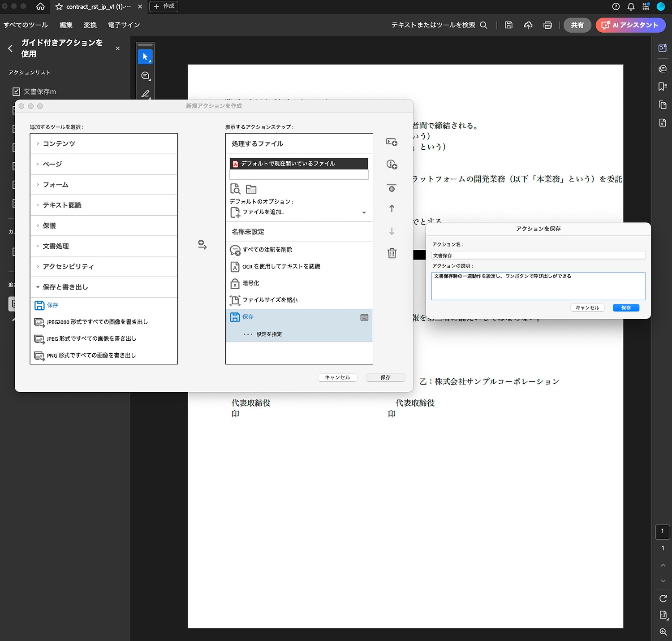Click blue 保存 button in save dialog
Image resolution: width=672 pixels, height=641 pixels.
(x=625, y=308)
